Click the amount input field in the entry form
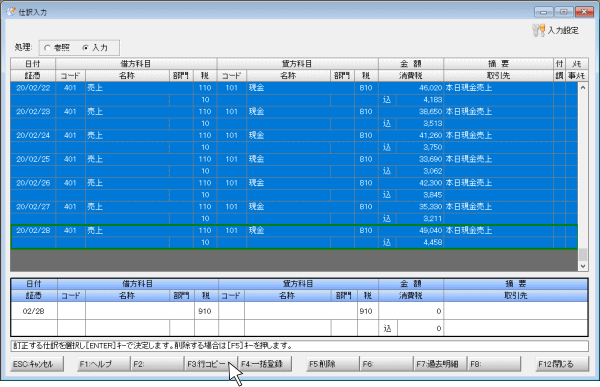The image size is (600, 387). (x=411, y=311)
